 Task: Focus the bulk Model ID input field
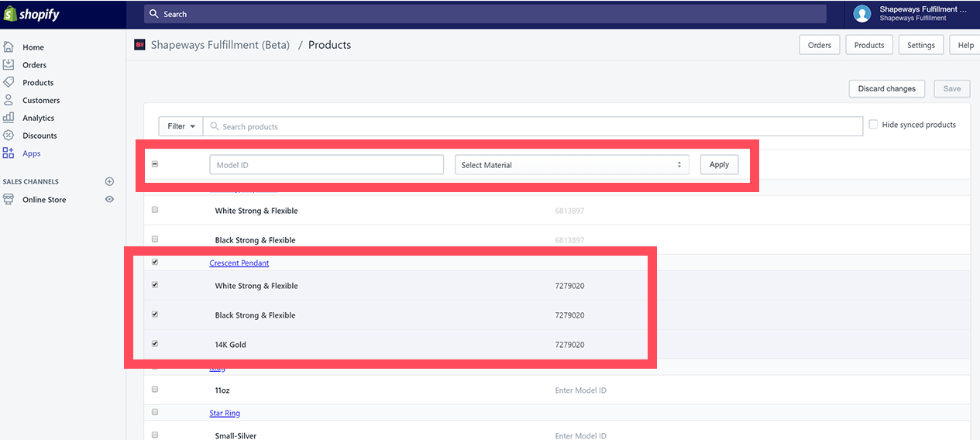pyautogui.click(x=326, y=165)
